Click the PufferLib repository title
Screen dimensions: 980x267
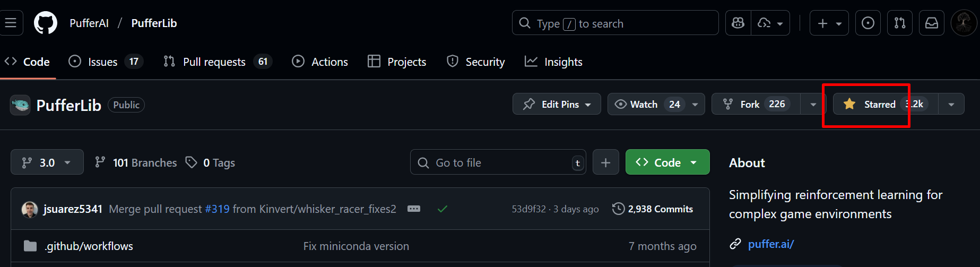click(68, 105)
